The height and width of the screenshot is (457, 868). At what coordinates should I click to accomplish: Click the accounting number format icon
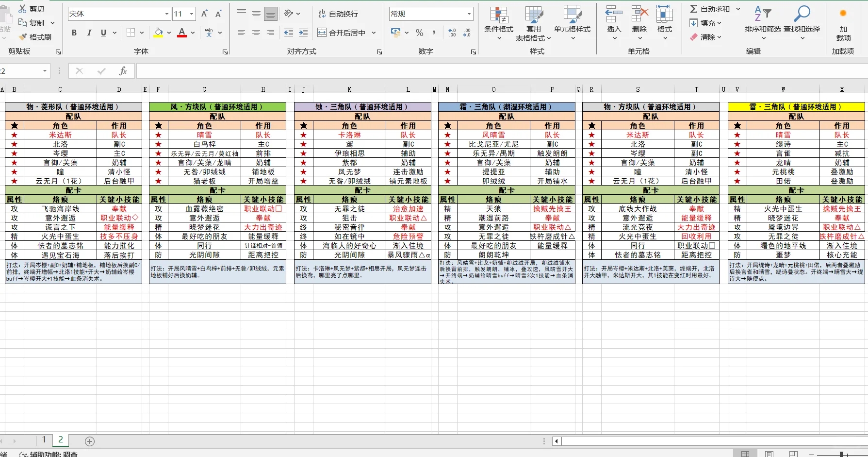click(x=396, y=33)
